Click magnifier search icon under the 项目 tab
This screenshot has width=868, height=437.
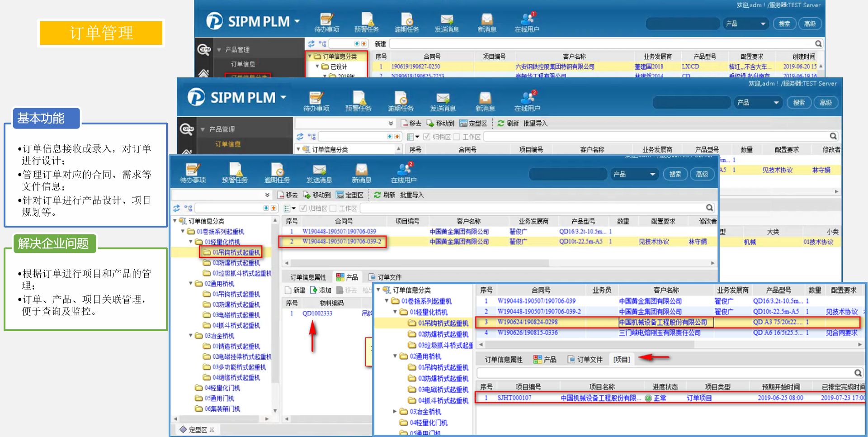click(x=858, y=373)
